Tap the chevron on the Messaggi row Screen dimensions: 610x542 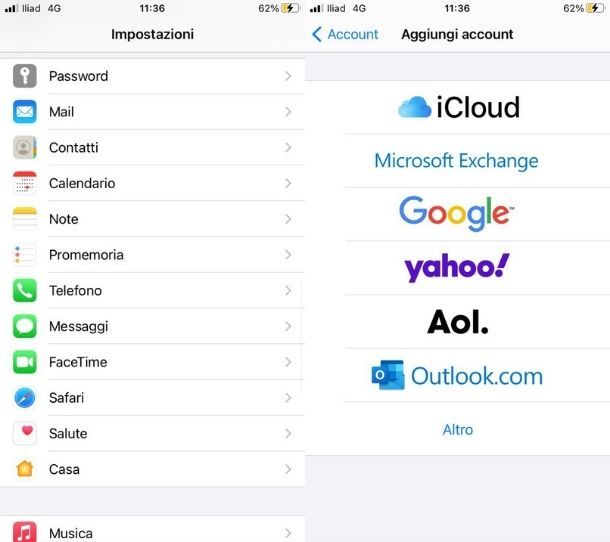click(288, 326)
